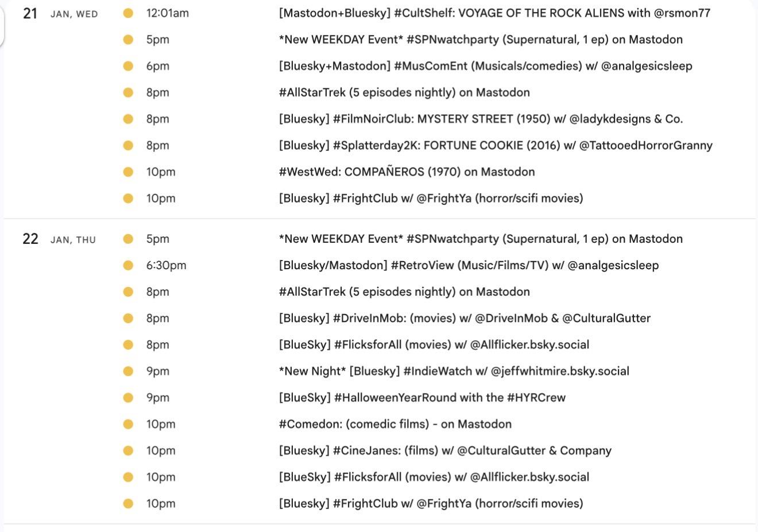758x532 pixels.
Task: Open the #CineJanes films event
Action: [x=445, y=451]
